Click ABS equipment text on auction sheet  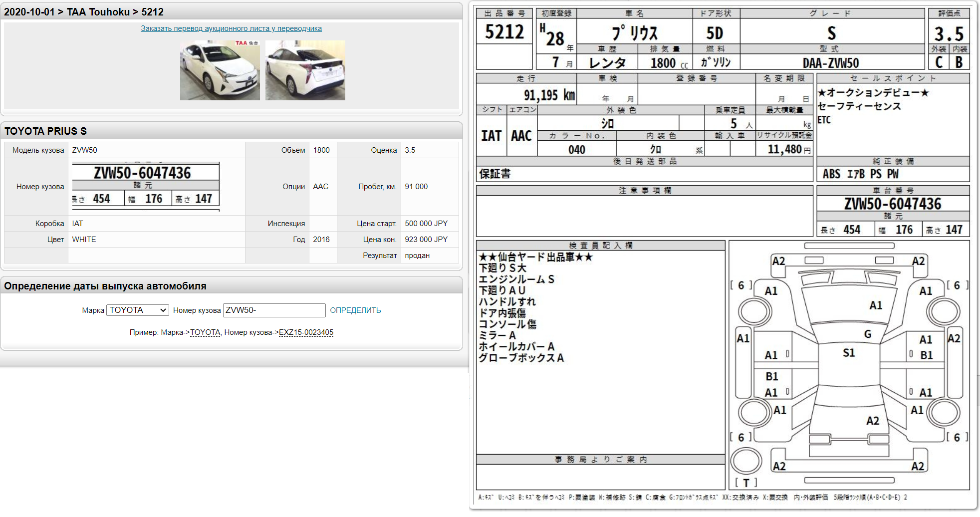(831, 174)
